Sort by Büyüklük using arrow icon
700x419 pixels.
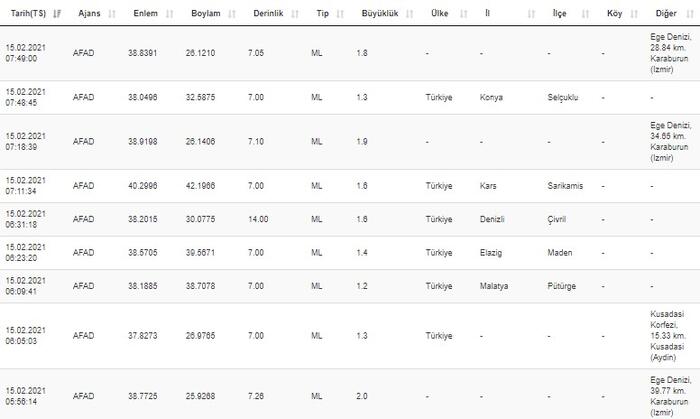[x=409, y=14]
